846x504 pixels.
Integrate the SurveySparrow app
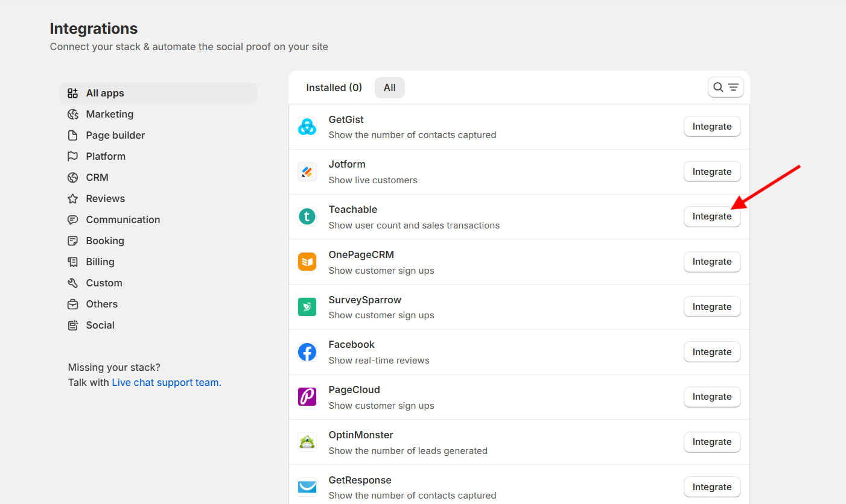tap(712, 307)
